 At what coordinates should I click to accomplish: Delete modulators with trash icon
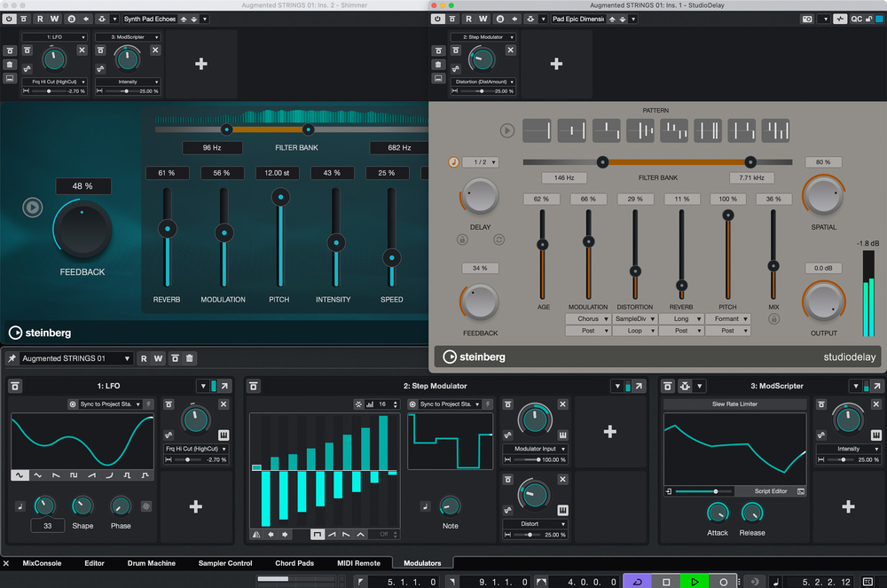pyautogui.click(x=190, y=358)
